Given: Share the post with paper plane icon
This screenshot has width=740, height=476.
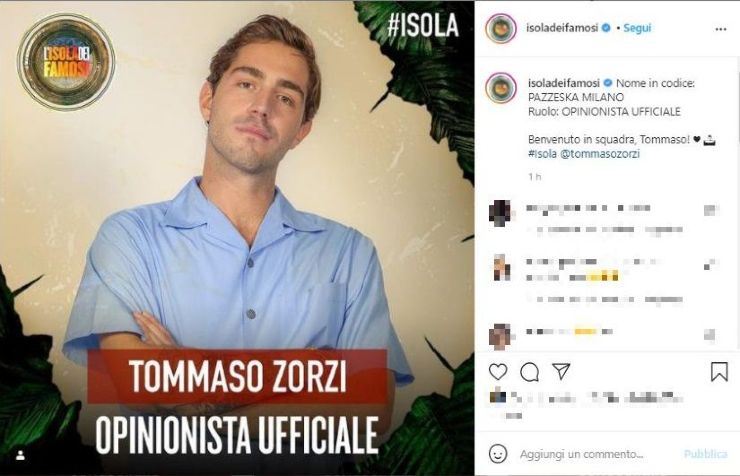Looking at the screenshot, I should pyautogui.click(x=561, y=371).
